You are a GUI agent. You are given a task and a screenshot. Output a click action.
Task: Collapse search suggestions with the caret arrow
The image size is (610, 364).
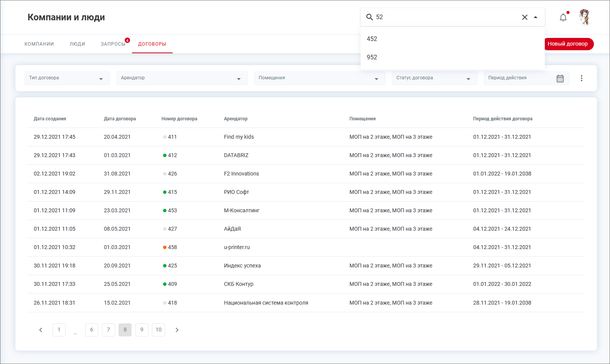[536, 17]
